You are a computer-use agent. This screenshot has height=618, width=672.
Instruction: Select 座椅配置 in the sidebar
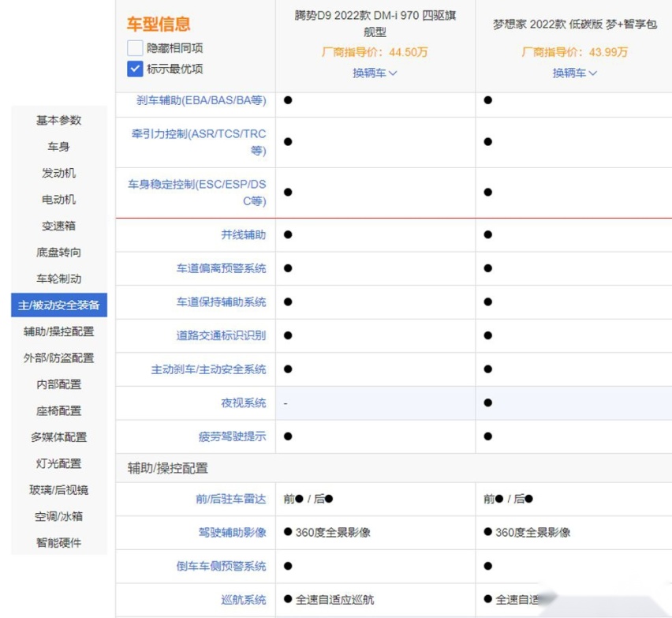point(59,411)
